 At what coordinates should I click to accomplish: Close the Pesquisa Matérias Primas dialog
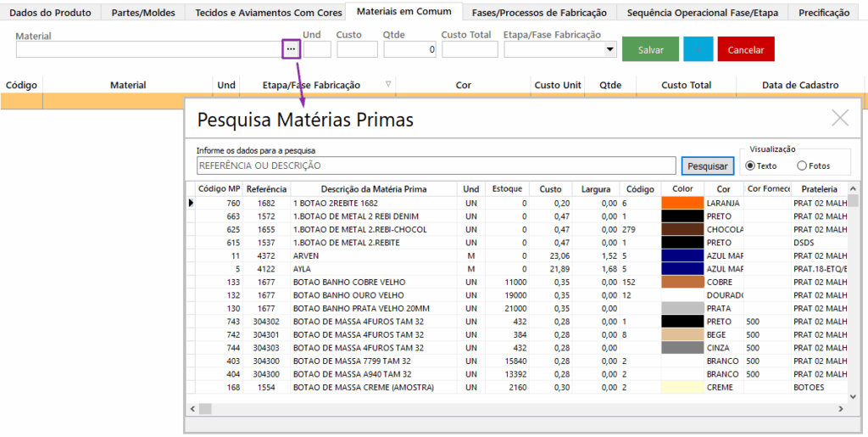[x=839, y=118]
